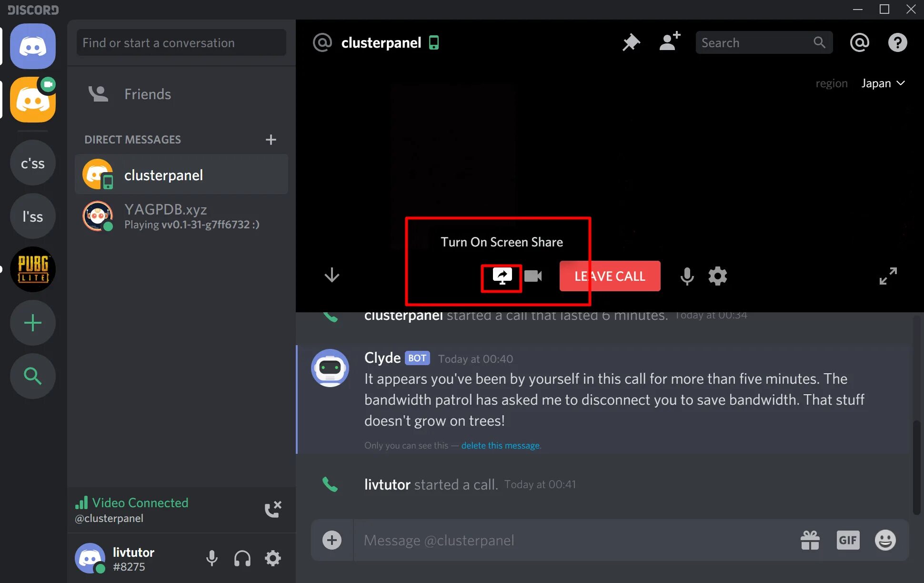The image size is (924, 583).
Task: Toggle deafen with headphones icon
Action: click(242, 558)
